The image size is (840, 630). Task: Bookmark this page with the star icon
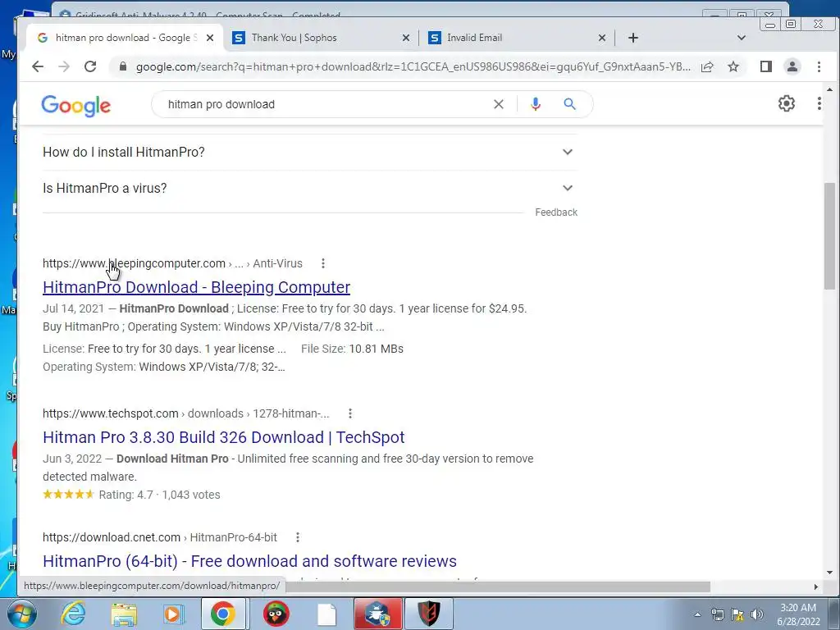pyautogui.click(x=733, y=66)
